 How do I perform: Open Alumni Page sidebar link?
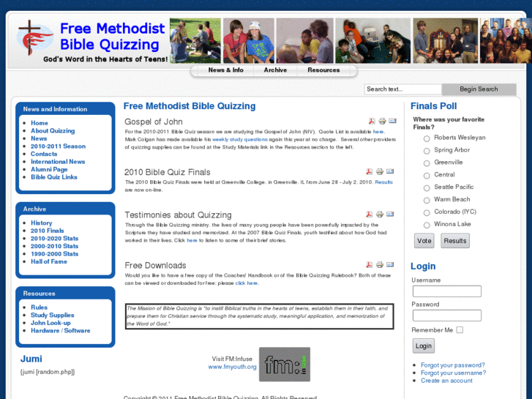[x=49, y=169]
